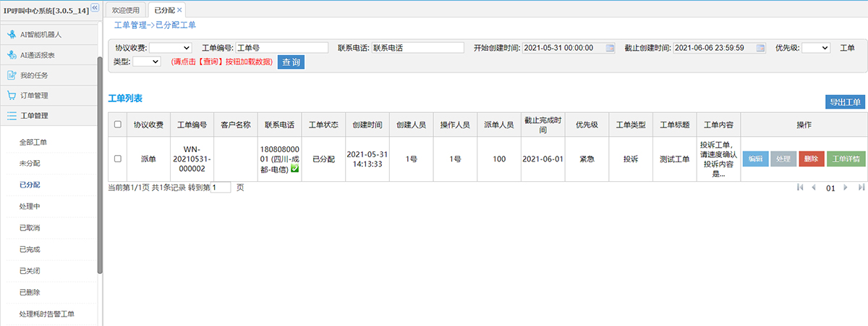Viewport: 868px width, 326px height.
Task: Open 已分配 in the sidebar
Action: click(x=28, y=185)
